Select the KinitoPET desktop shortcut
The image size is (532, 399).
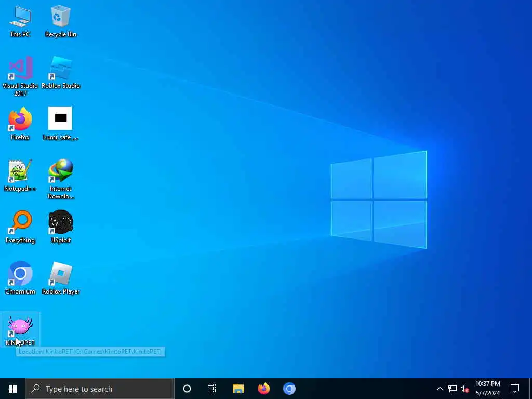tap(20, 329)
